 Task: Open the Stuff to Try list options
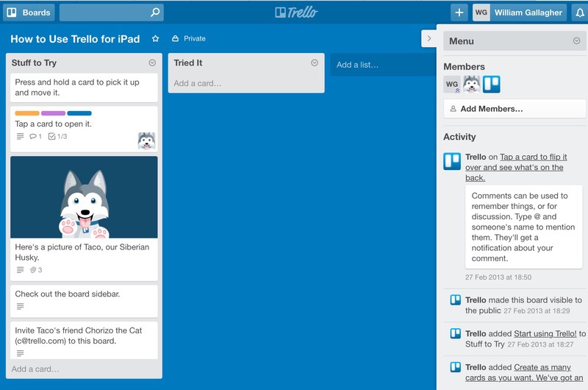click(x=152, y=63)
